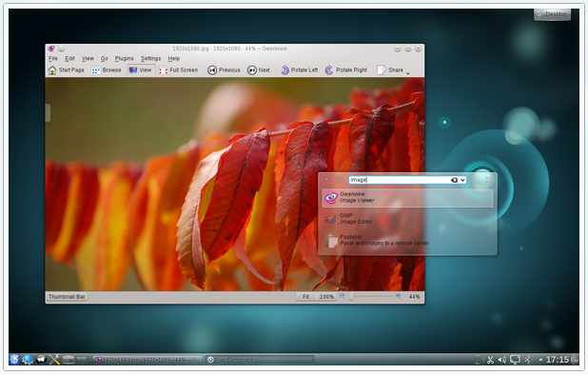Click the zoom out magnifier icon
The height and width of the screenshot is (375, 588).
coord(343,296)
